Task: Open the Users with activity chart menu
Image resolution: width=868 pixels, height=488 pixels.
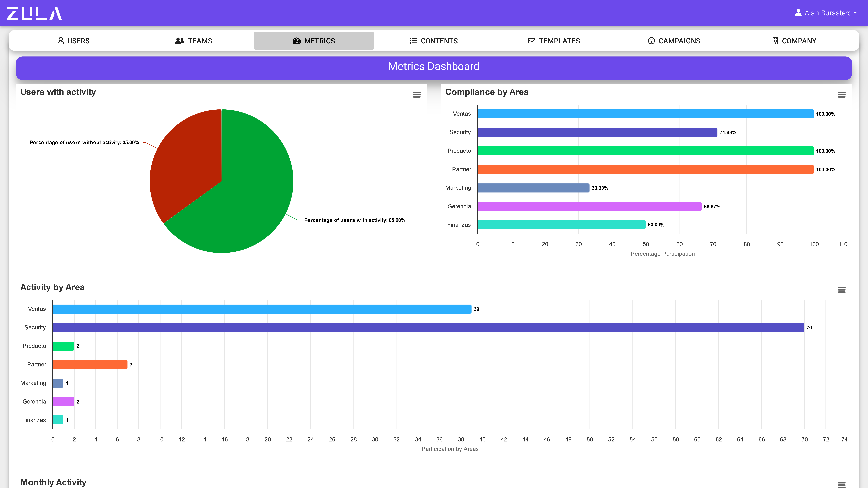Action: [417, 95]
